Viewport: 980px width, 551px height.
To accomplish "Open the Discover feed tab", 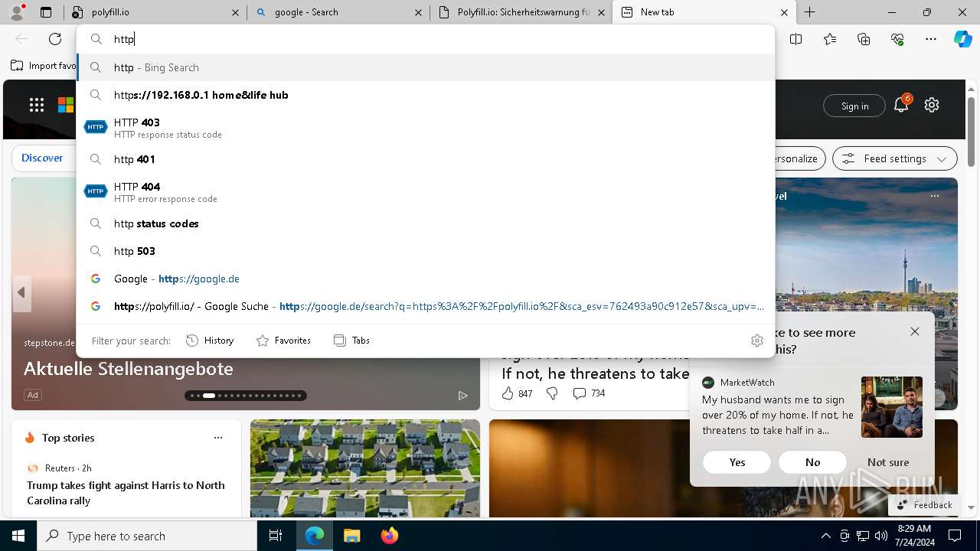I will point(42,158).
